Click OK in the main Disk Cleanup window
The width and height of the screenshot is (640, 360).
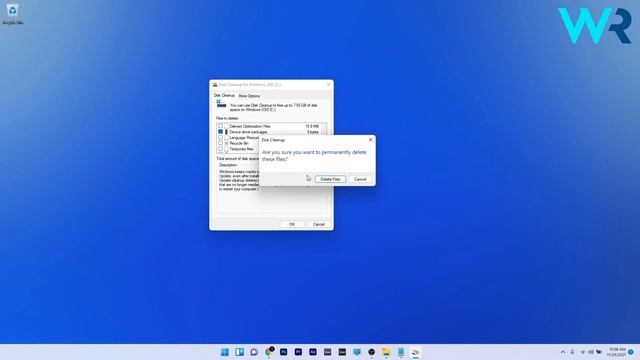(292, 224)
